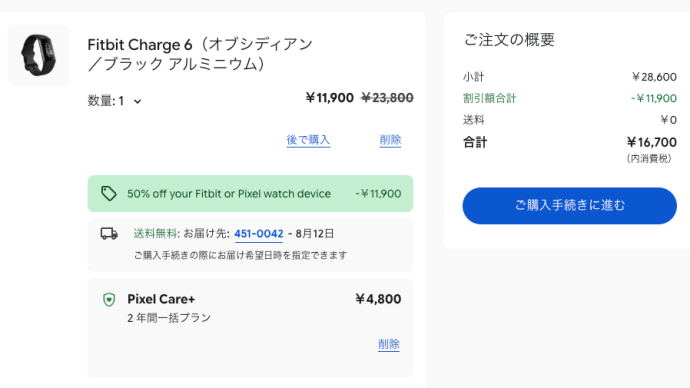The width and height of the screenshot is (690, 388).
Task: Click the 合計 total amount ¥16,700
Action: 652,143
